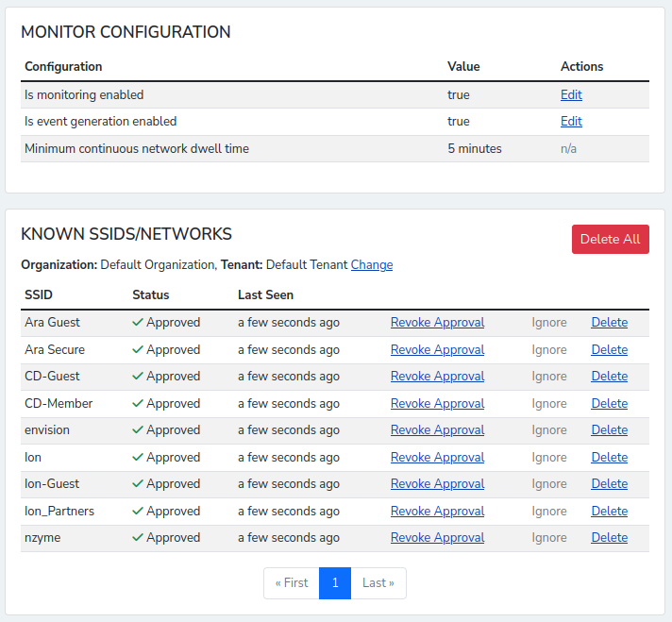The width and height of the screenshot is (672, 622).
Task: Revoke approval for Ara Guest
Action: 438,323
